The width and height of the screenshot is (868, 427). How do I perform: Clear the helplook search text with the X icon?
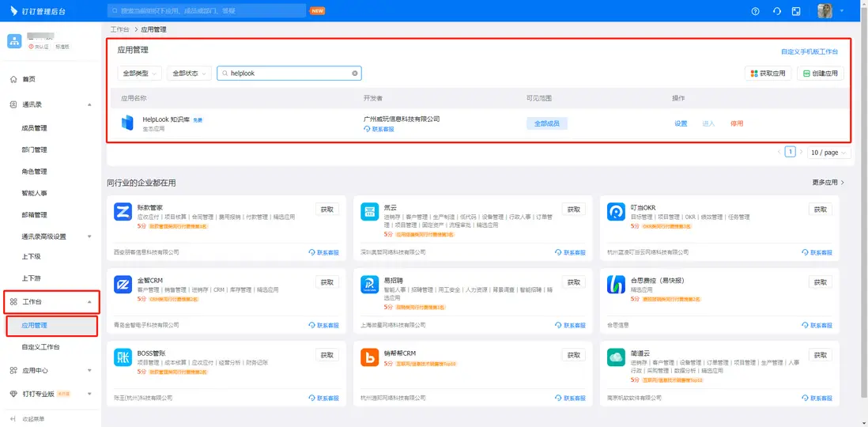[x=355, y=73]
